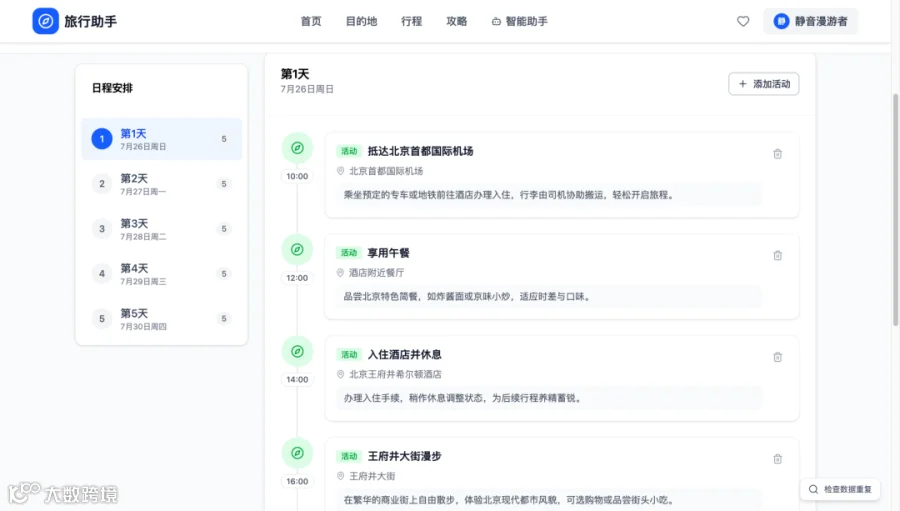Go to the 首页 nav item

pyautogui.click(x=311, y=21)
